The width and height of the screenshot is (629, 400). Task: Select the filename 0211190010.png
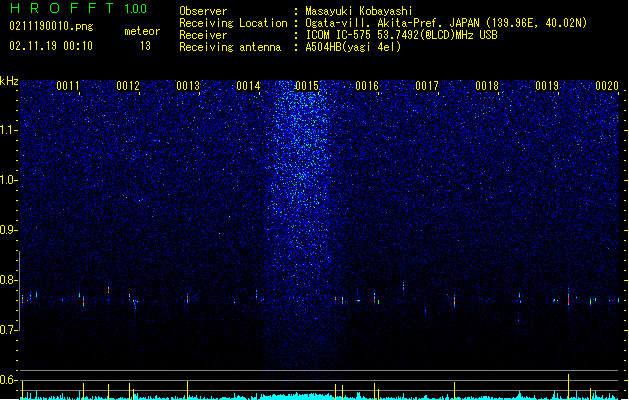point(51,26)
